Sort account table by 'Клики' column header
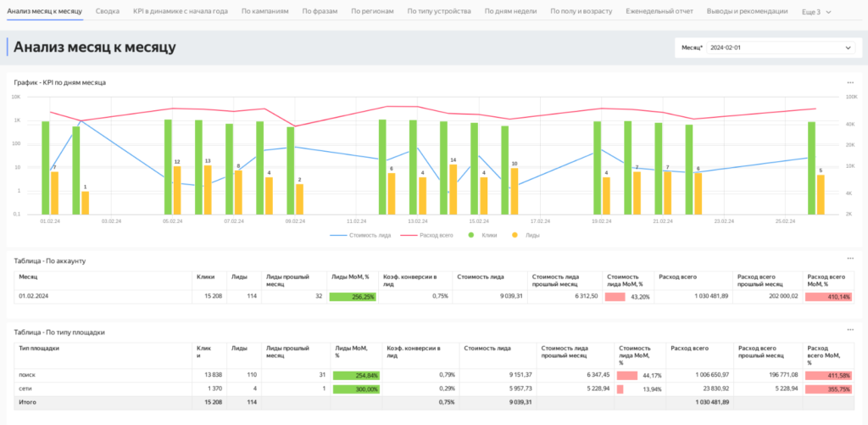The image size is (868, 425). (205, 277)
